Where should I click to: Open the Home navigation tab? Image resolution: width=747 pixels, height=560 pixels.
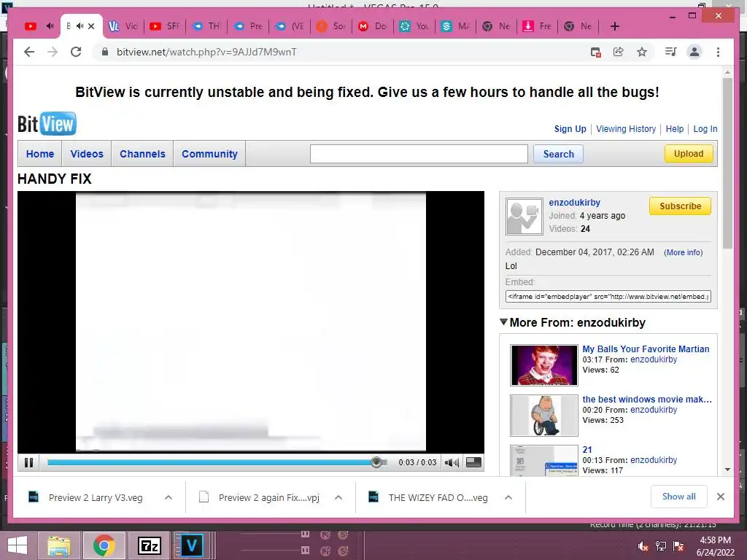(x=40, y=154)
